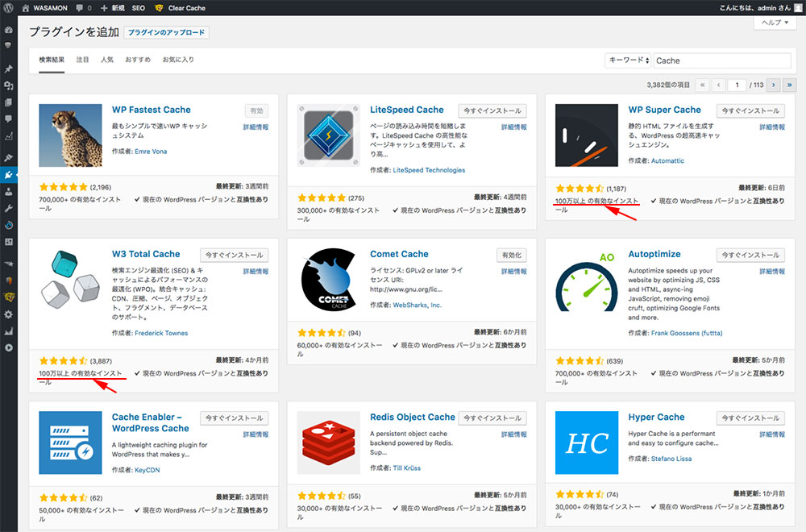Open admin user account menu
This screenshot has height=532, width=806.
[761, 8]
